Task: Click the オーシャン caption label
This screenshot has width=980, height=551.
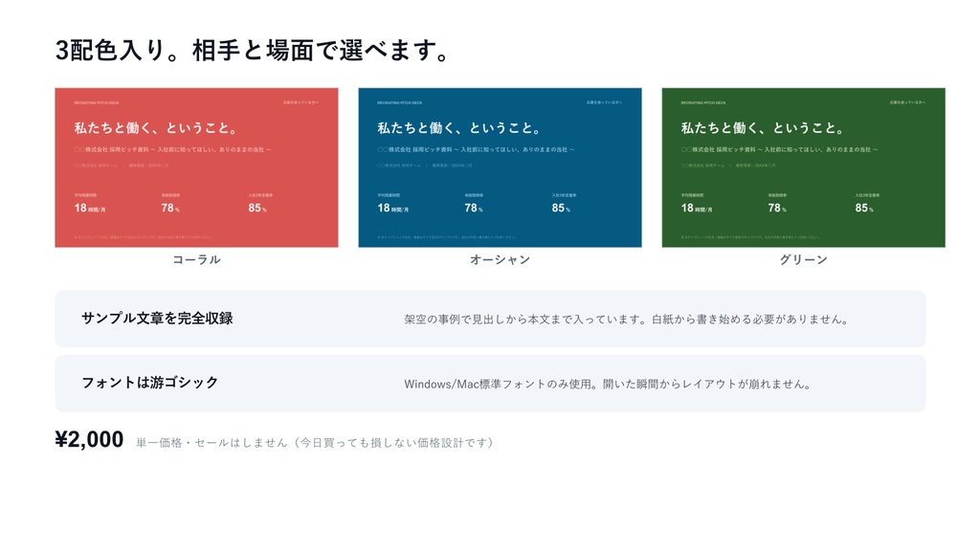Action: (500, 259)
